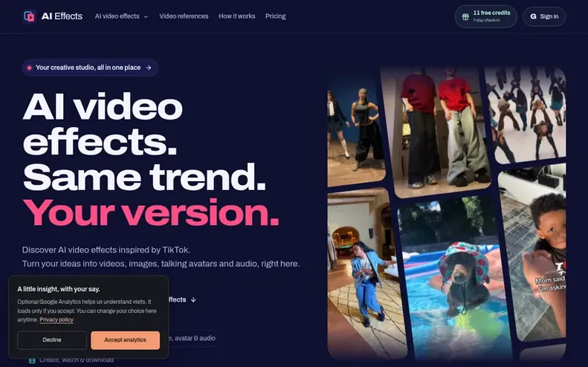Viewport: 588px width, 367px height.
Task: Click the AI Effects logo icon
Action: click(x=29, y=16)
